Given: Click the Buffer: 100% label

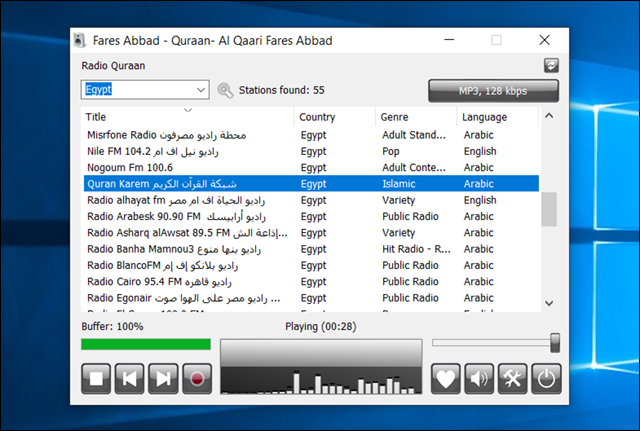Looking at the screenshot, I should pos(112,327).
